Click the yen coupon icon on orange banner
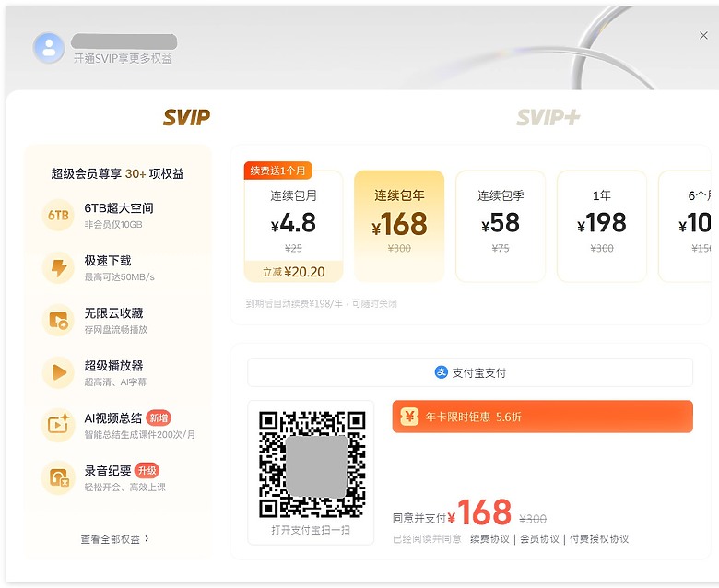This screenshot has height=588, width=719. coord(409,417)
